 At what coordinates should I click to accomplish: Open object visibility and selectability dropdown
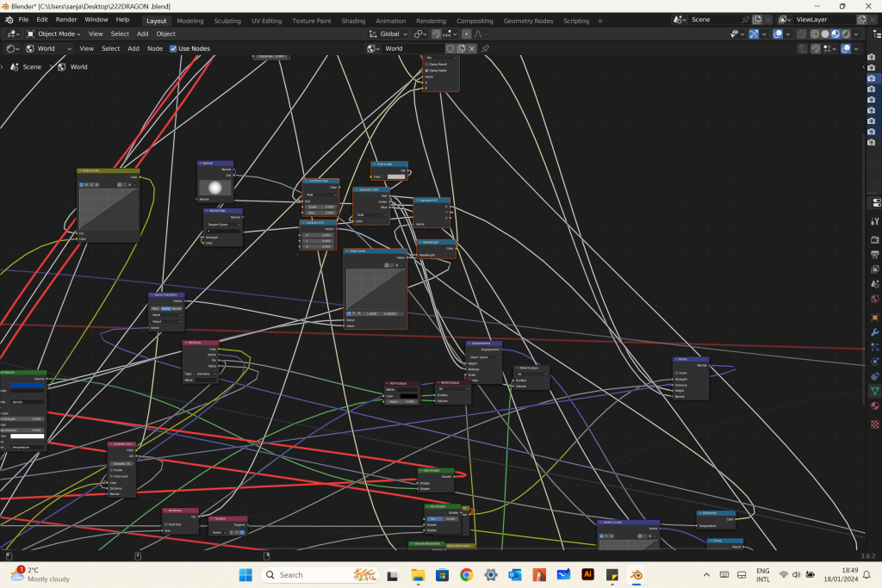(737, 34)
